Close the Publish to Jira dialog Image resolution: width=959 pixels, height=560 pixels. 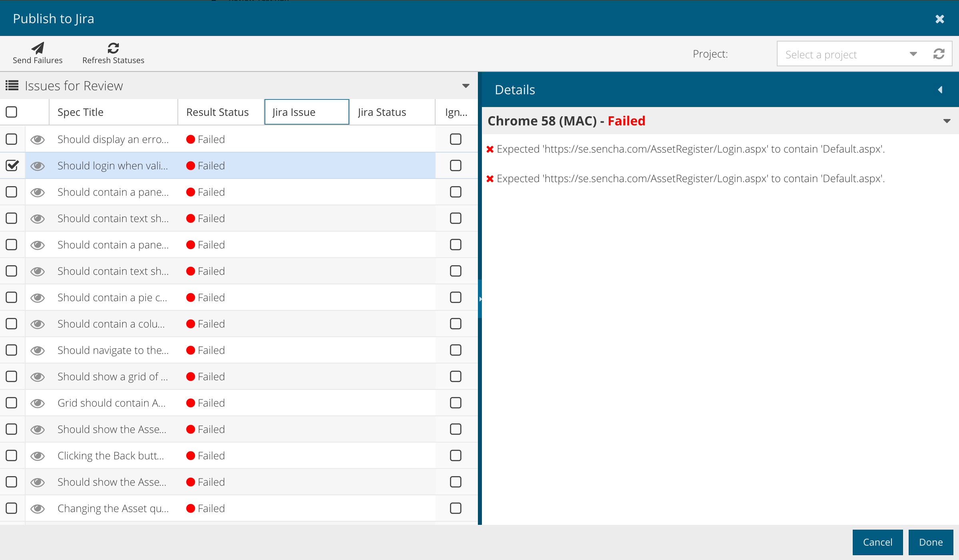[x=940, y=19]
